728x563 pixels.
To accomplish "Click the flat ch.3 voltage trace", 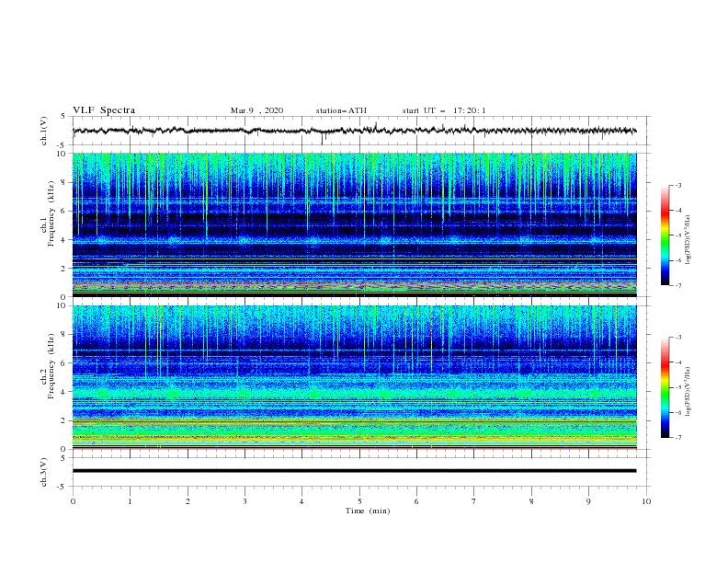I will click(354, 471).
